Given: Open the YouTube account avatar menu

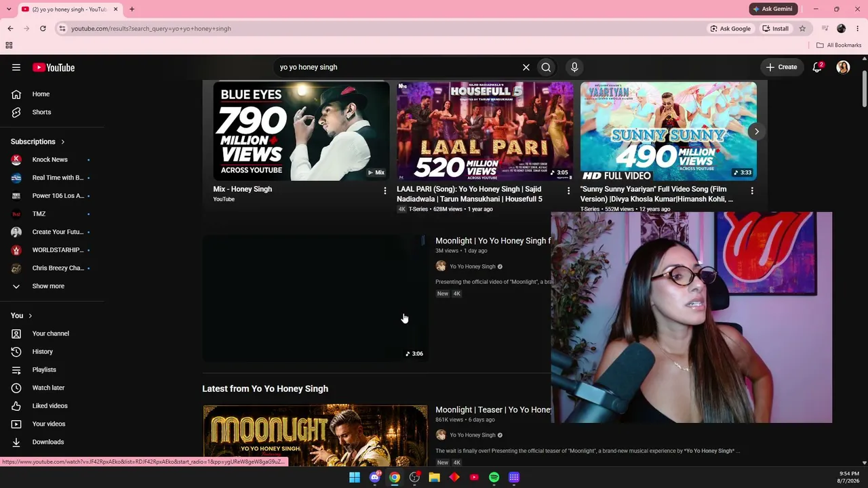Looking at the screenshot, I should point(843,67).
